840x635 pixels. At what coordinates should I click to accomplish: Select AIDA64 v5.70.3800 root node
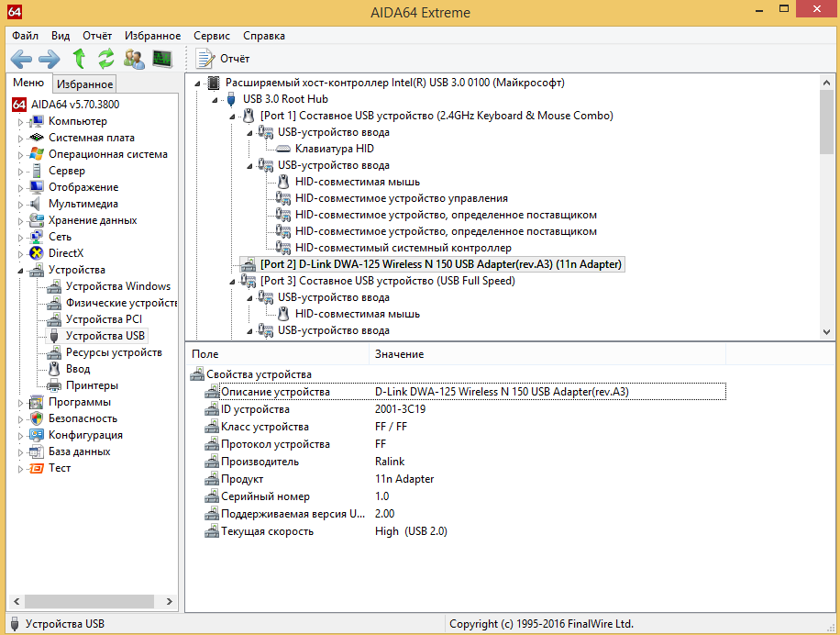point(75,105)
